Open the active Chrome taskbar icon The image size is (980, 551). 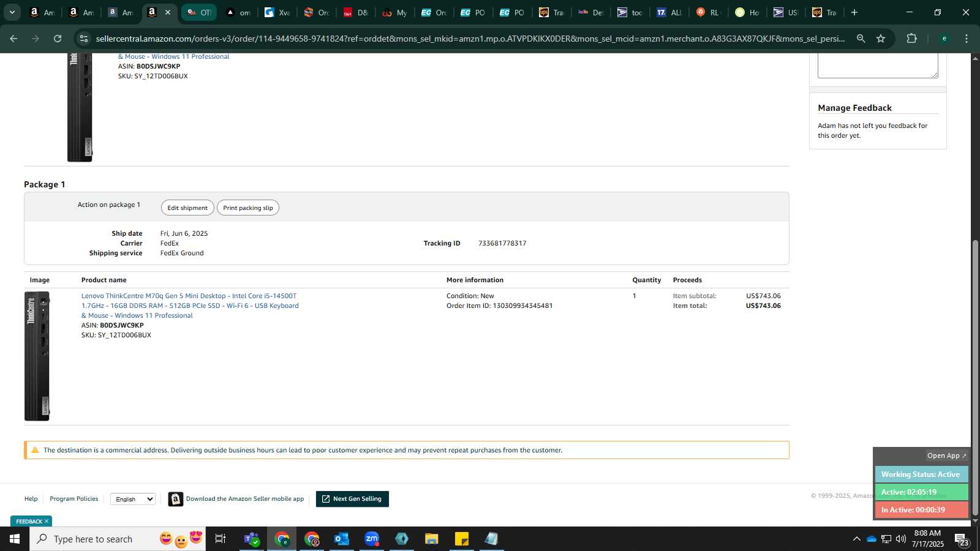[282, 539]
